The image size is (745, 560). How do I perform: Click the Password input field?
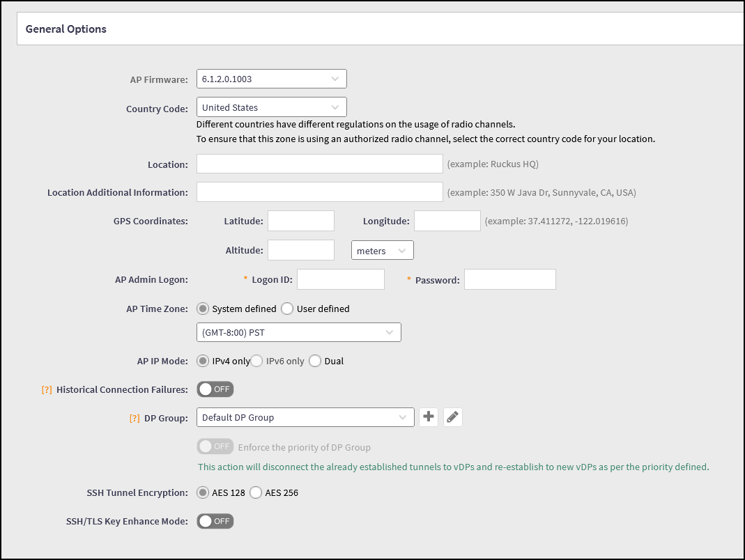pyautogui.click(x=510, y=279)
